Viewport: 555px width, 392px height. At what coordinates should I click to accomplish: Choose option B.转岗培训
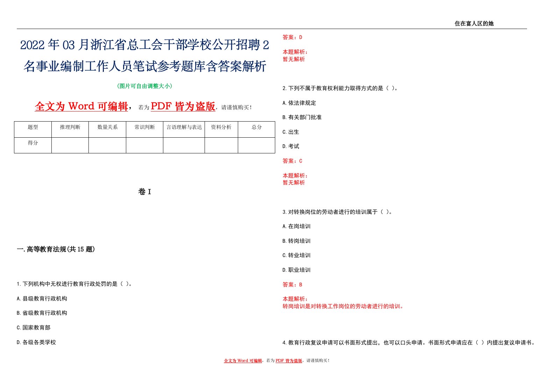tap(297, 241)
